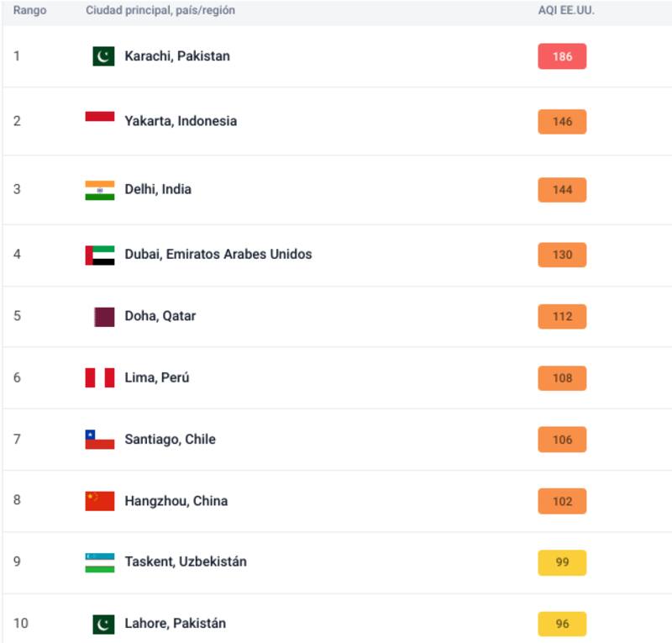The width and height of the screenshot is (672, 643).
Task: Click the Ciudad principal, país/región header
Action: (x=160, y=11)
